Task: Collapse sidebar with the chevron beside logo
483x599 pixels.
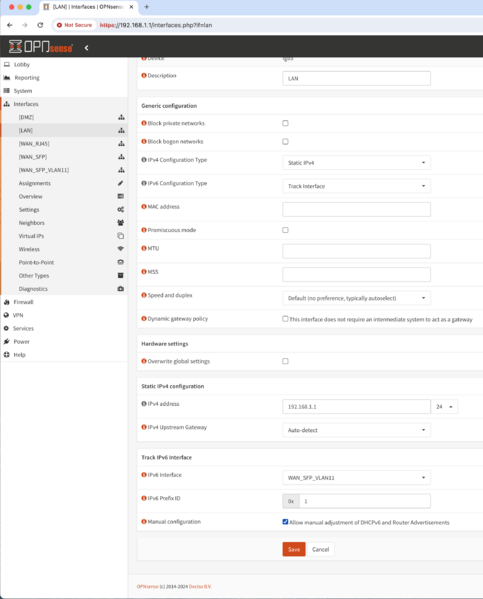Action: (86, 48)
